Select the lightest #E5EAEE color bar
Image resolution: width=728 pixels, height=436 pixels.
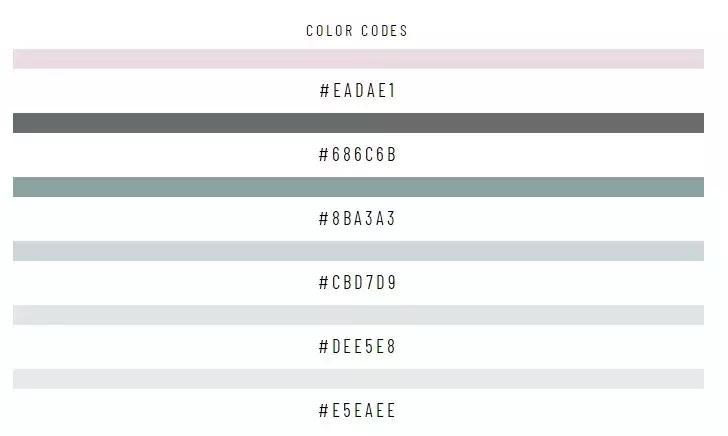pyautogui.click(x=358, y=379)
